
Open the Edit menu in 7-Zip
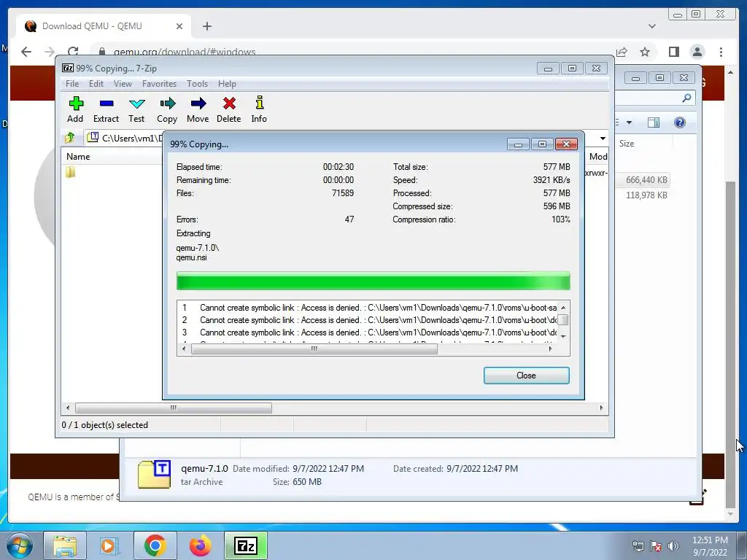click(96, 84)
